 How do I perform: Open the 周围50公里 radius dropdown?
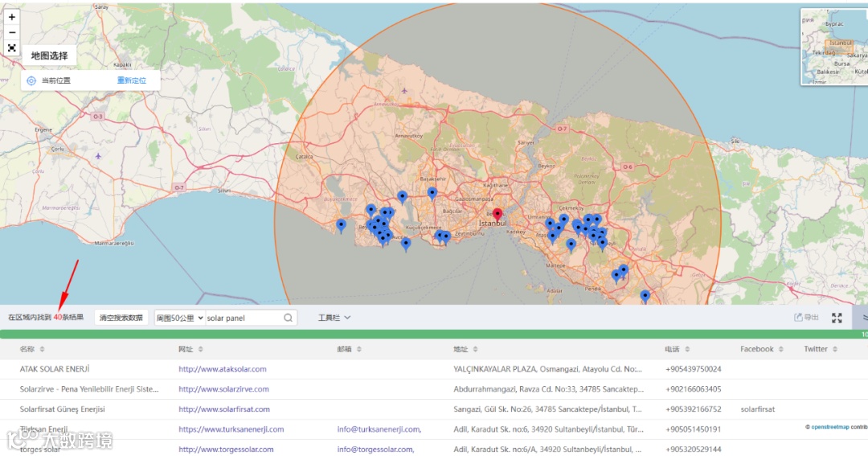[180, 318]
